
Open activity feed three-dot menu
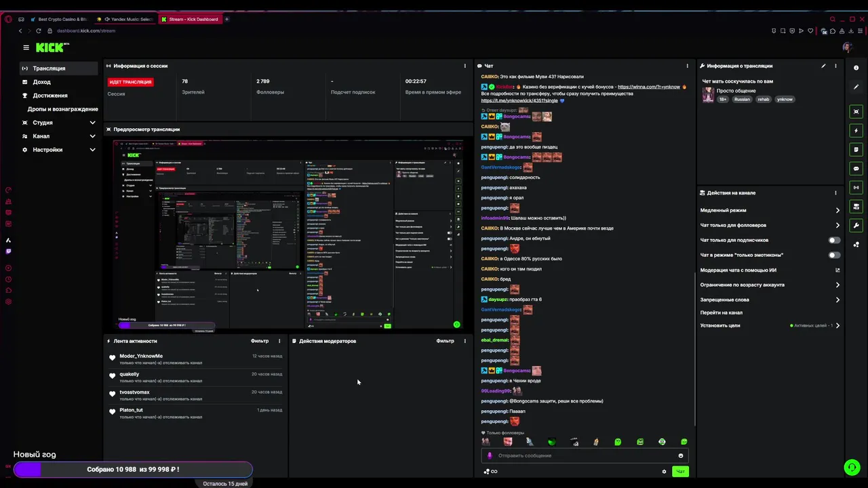[279, 341]
